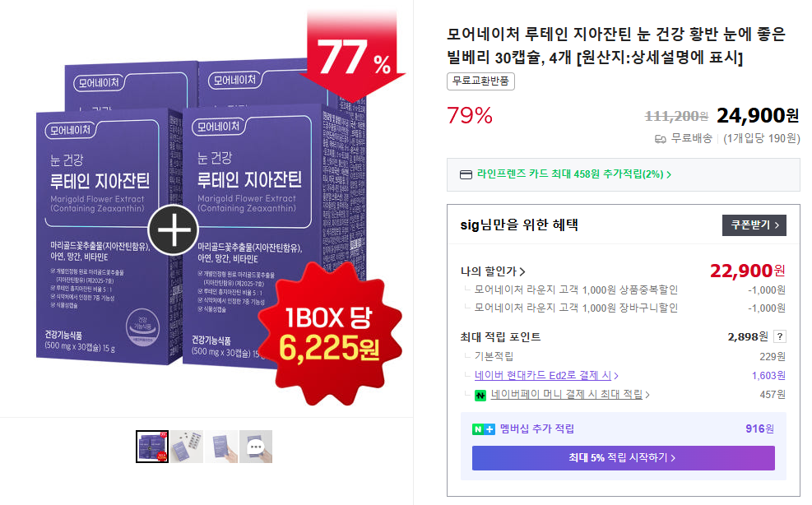Open 네이버페이 머니 결제 시 최대 적립 link
Image resolution: width=812 pixels, height=505 pixels.
click(569, 395)
